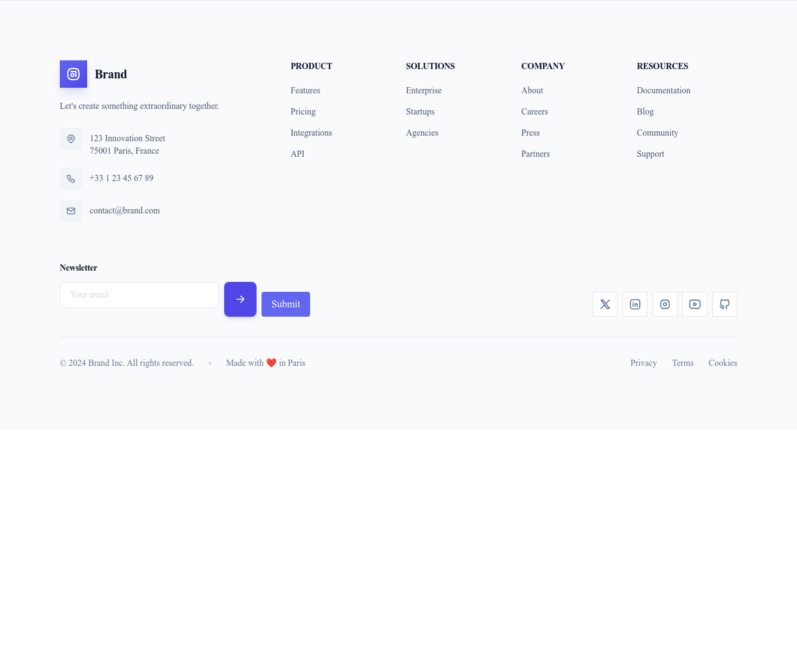This screenshot has height=672, width=797.
Task: Open the Integrations link
Action: coord(311,133)
